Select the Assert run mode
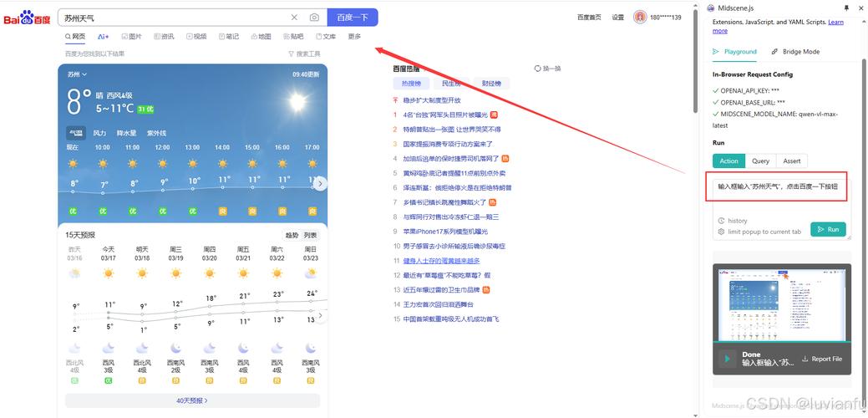868x418 pixels. [x=792, y=161]
